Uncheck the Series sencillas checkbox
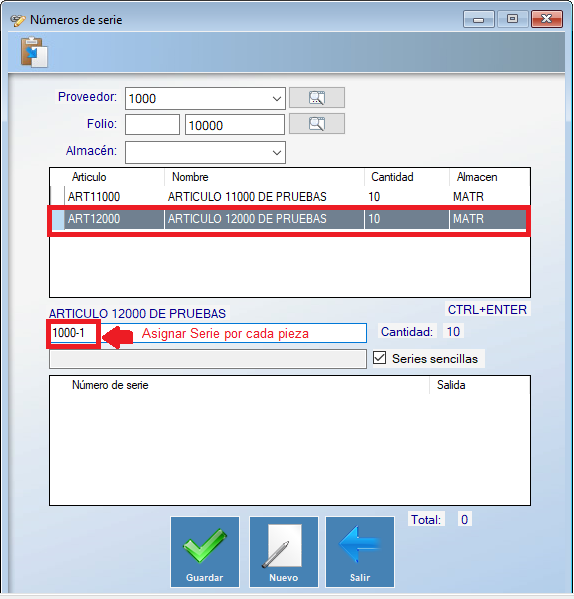 pos(379,358)
